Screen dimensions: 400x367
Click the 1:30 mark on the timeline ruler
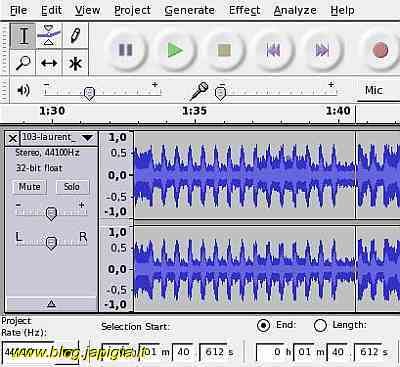click(52, 111)
